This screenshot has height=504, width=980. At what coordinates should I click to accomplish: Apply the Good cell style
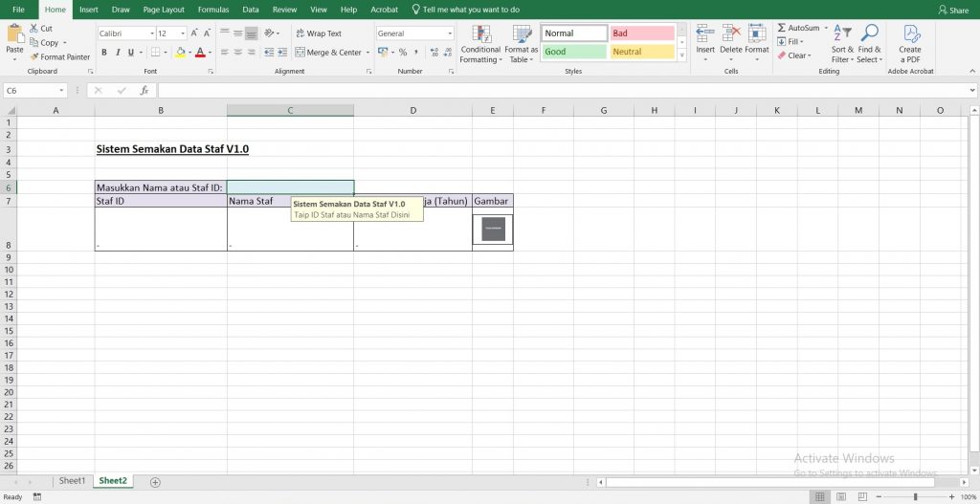click(x=574, y=52)
